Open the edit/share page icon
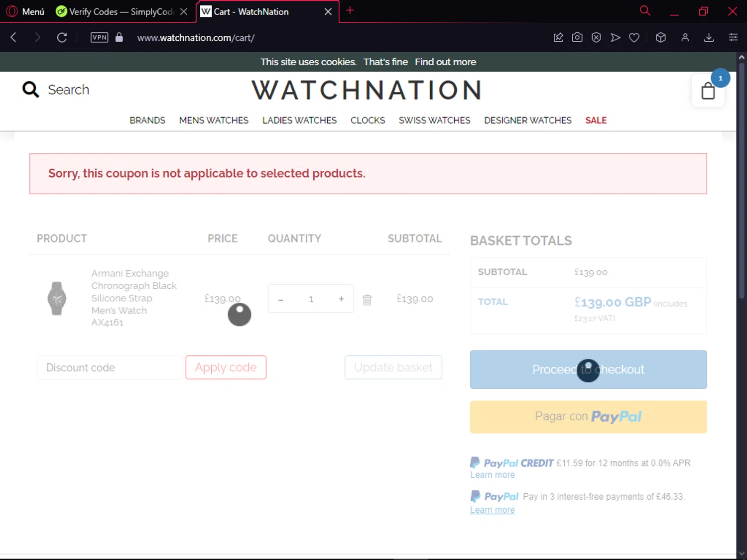747x560 pixels. (x=558, y=37)
